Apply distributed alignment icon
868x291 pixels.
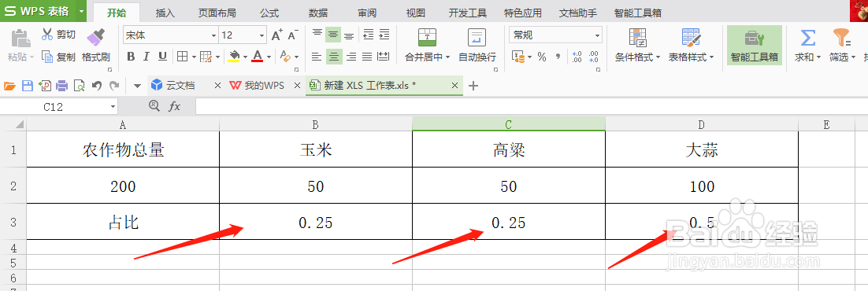(383, 57)
